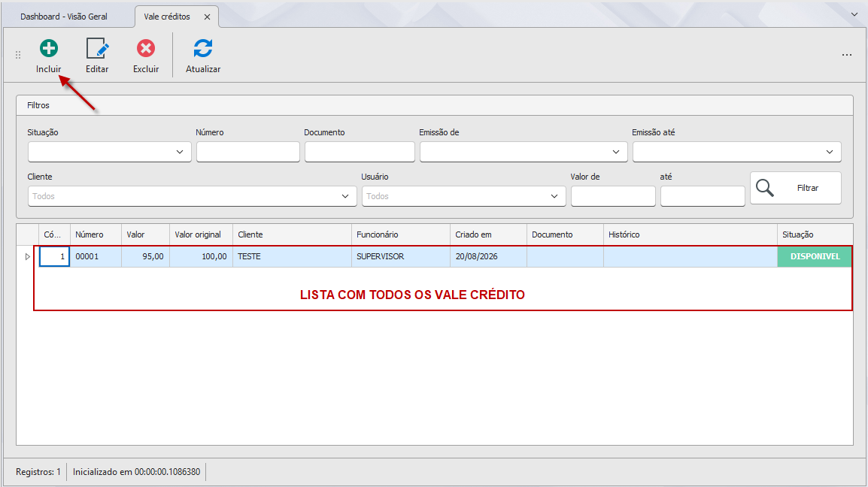Sort by the Valor column header
This screenshot has width=868, height=487.
(146, 234)
